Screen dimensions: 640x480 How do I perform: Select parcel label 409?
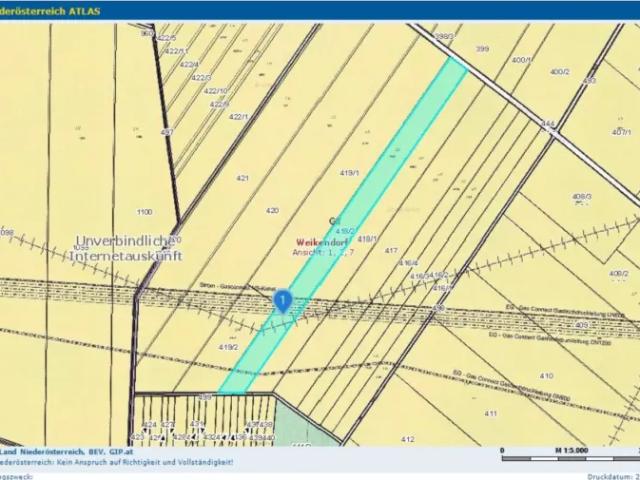(x=581, y=325)
